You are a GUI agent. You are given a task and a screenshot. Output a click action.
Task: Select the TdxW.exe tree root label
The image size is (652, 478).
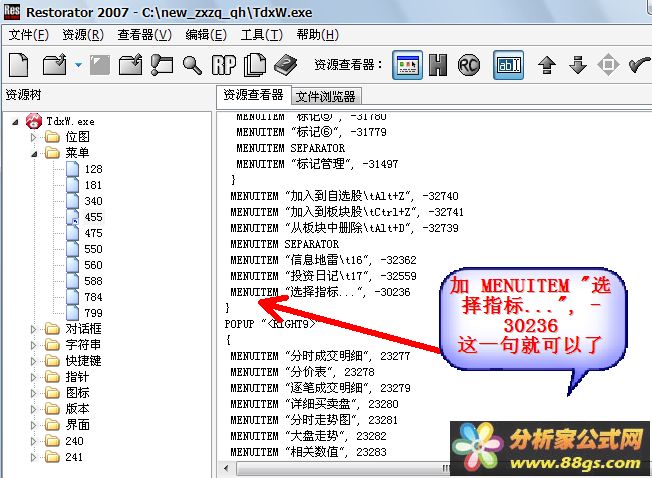tap(70, 122)
